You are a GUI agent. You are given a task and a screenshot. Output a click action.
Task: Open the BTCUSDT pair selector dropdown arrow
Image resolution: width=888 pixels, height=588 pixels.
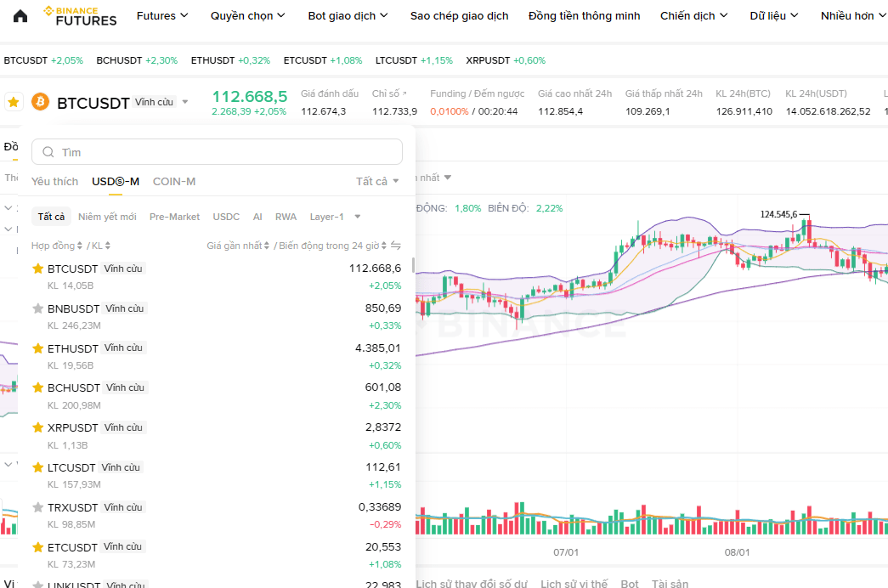[x=185, y=102]
